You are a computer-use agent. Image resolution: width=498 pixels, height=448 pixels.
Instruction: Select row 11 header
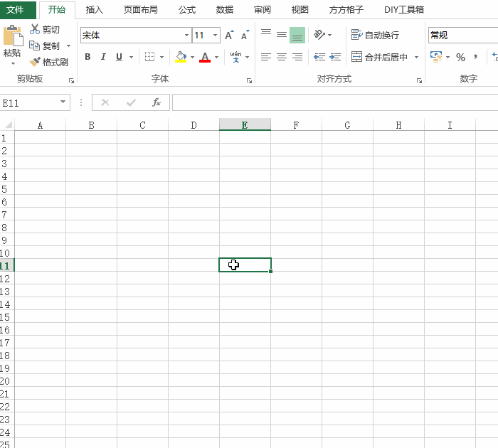(x=7, y=265)
